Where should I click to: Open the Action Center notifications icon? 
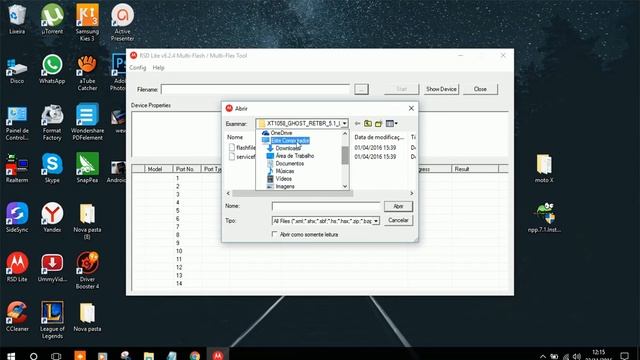624,356
